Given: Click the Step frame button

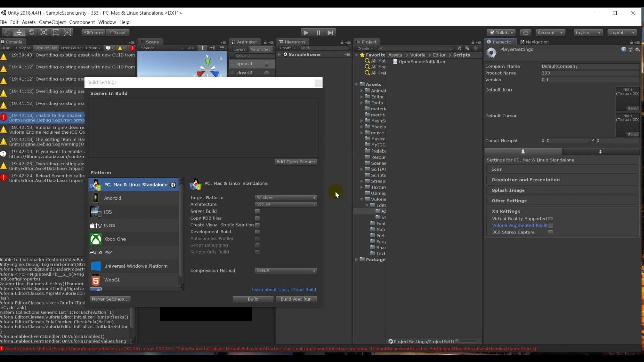Looking at the screenshot, I should (331, 33).
